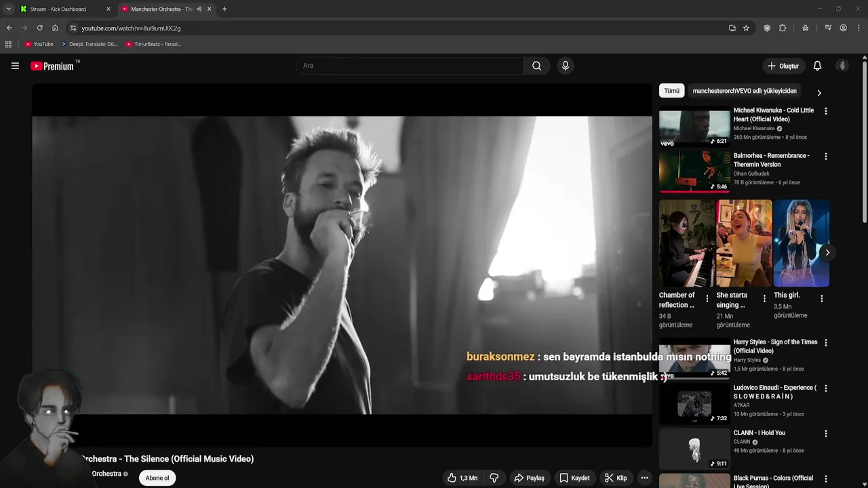Open options for Sign of the Times video
Viewport: 868px width, 488px height.
click(825, 343)
